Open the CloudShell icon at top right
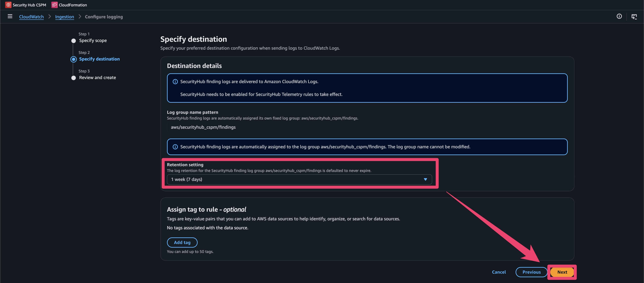The image size is (644, 283). tap(634, 16)
